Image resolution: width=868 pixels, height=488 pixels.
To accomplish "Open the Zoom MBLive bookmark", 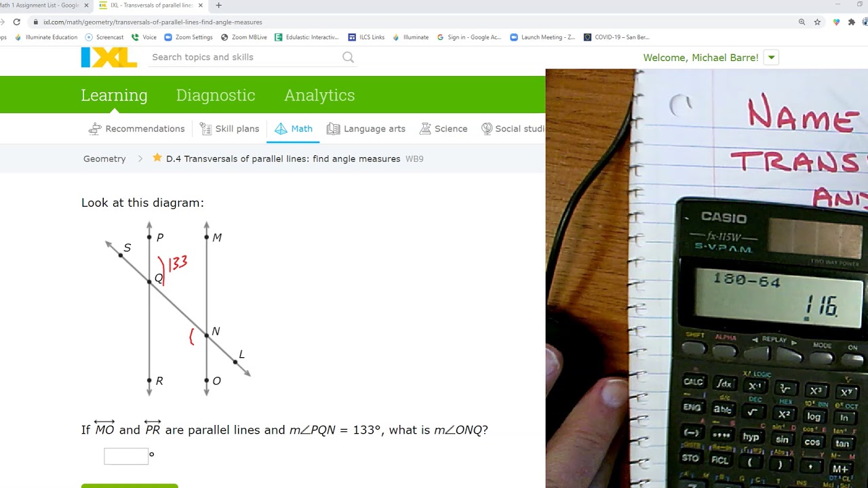I will [x=244, y=37].
